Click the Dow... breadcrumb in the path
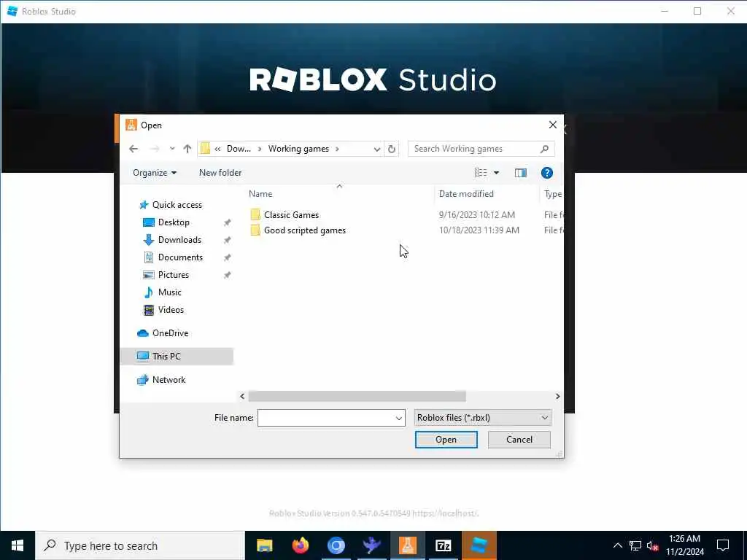Viewport: 747px width, 560px height. pyautogui.click(x=239, y=149)
